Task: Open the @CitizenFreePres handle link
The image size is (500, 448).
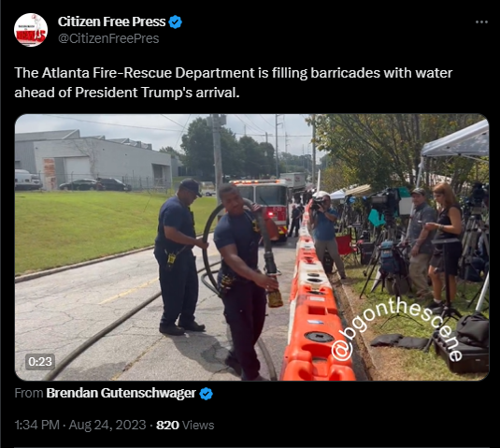Action: pyautogui.click(x=108, y=38)
